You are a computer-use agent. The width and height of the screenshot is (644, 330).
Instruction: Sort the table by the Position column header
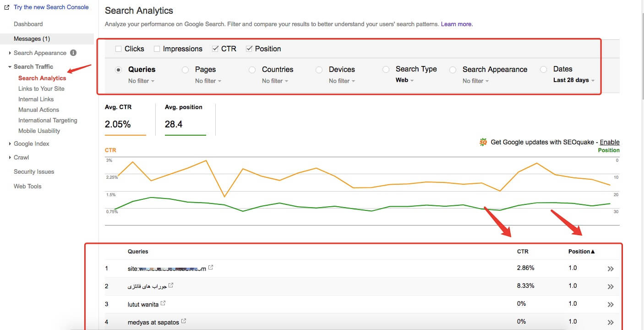click(581, 251)
